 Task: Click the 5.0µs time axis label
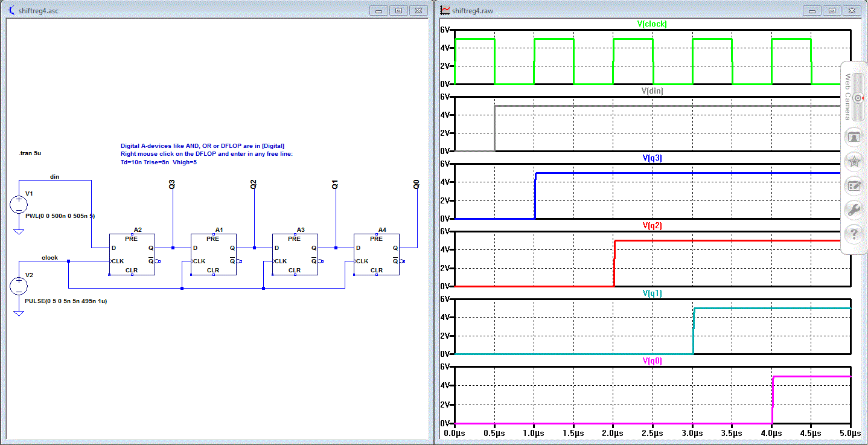pyautogui.click(x=850, y=433)
